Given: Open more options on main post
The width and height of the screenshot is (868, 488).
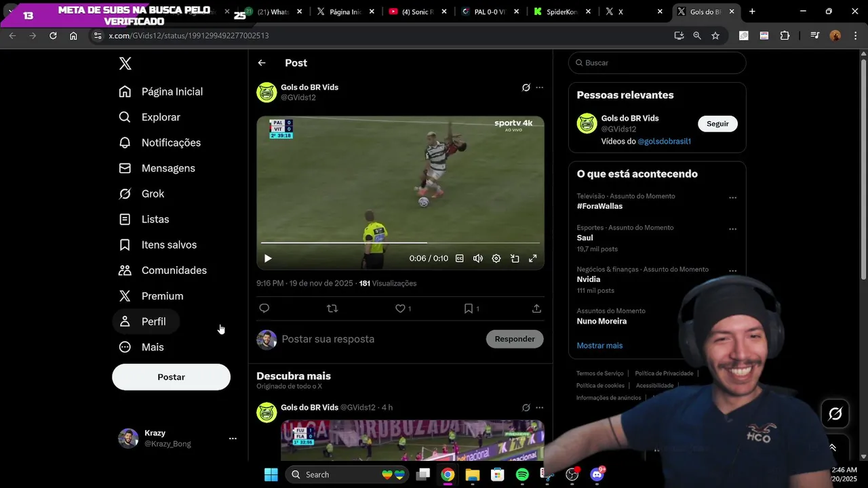Looking at the screenshot, I should pos(540,87).
